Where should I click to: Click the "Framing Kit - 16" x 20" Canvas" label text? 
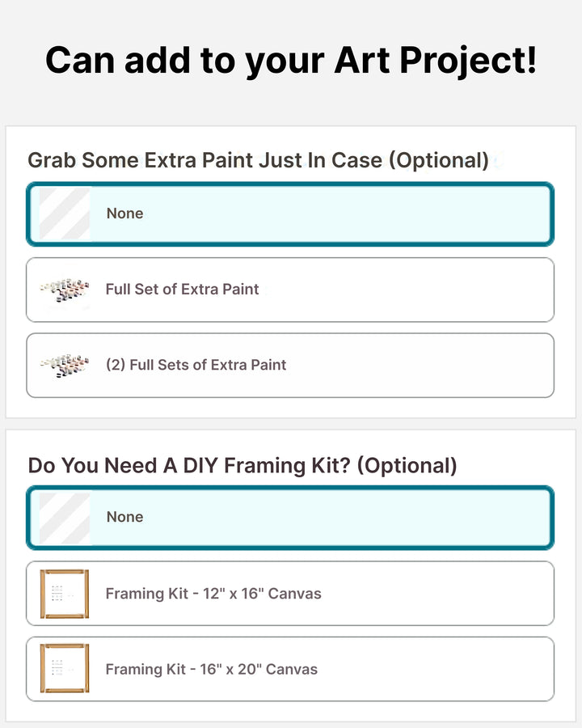tap(212, 669)
